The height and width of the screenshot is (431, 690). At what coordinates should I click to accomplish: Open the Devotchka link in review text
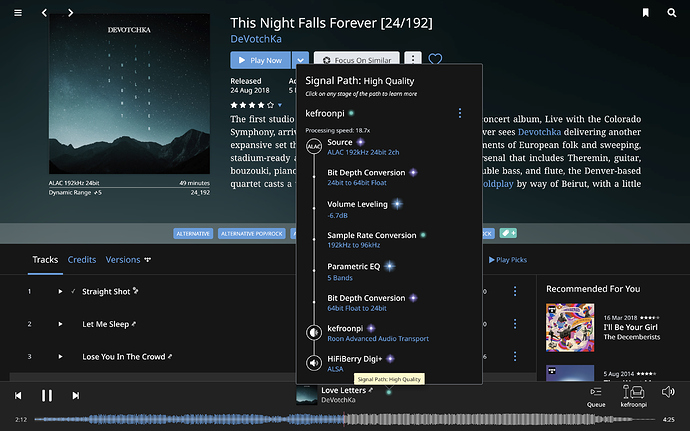tap(539, 132)
